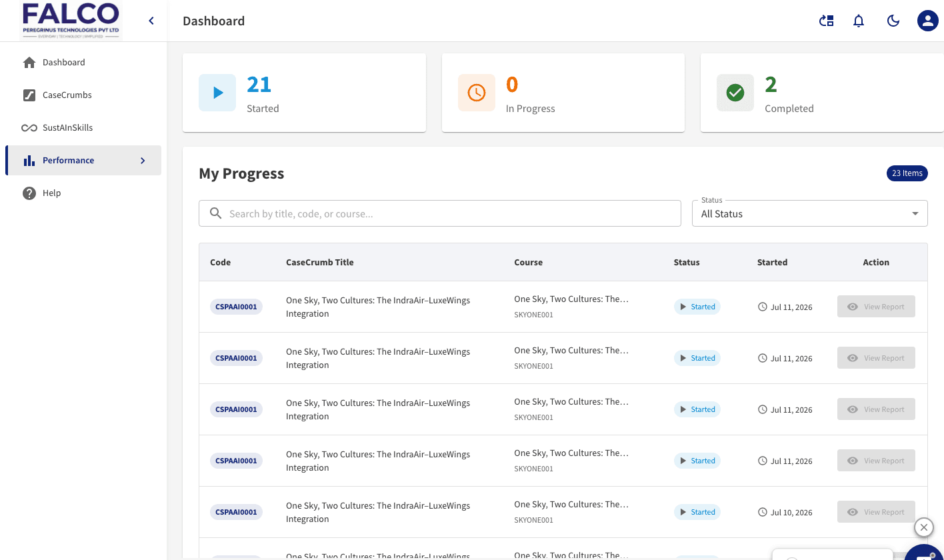This screenshot has width=944, height=560.
Task: Open the All Status dropdown
Action: [x=810, y=213]
